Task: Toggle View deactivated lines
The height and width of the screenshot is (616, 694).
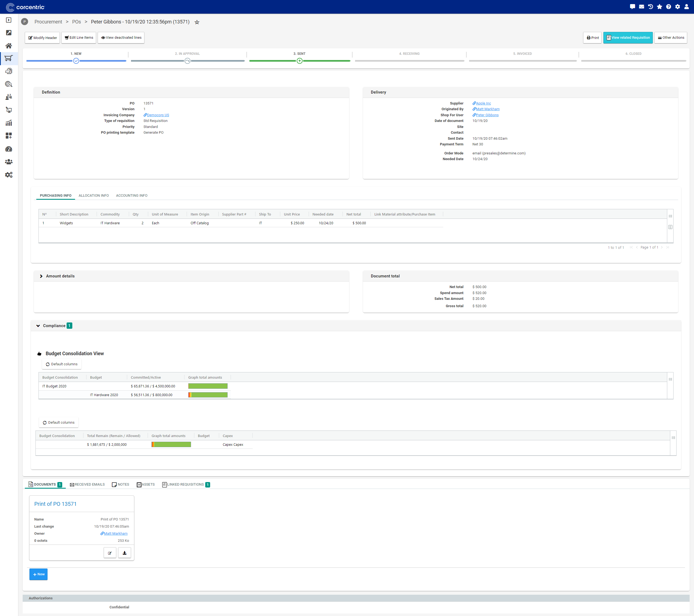Action: (x=121, y=38)
